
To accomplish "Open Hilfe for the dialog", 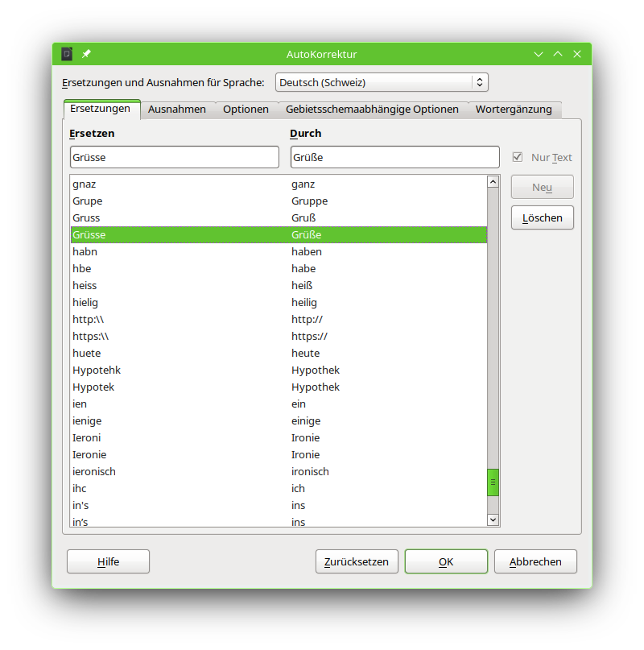I will pos(108,561).
